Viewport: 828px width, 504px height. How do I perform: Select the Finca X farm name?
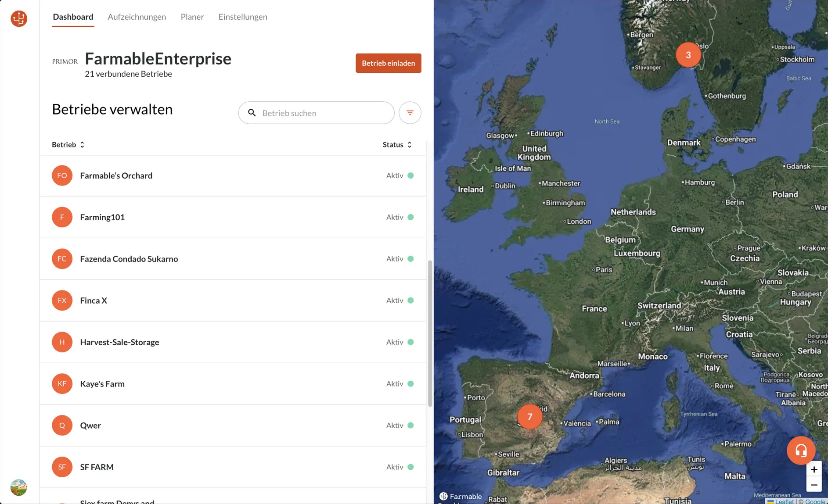pyautogui.click(x=94, y=300)
